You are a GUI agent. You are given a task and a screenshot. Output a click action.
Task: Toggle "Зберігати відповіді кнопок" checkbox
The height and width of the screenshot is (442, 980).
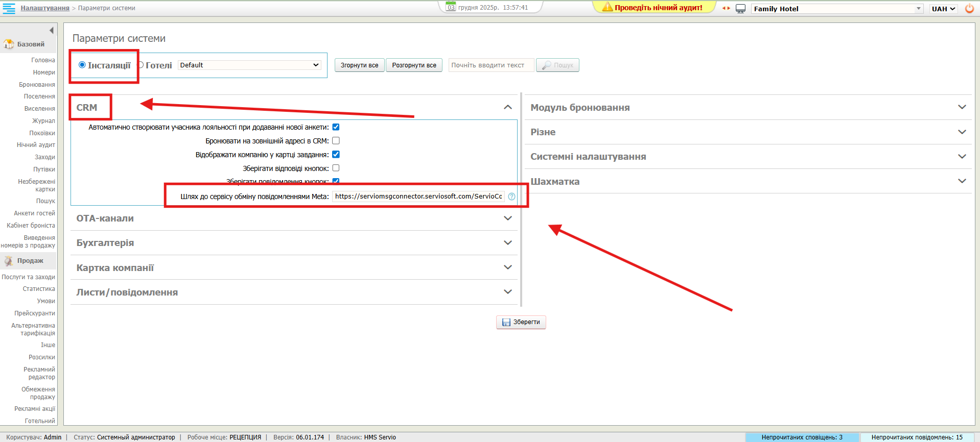click(x=336, y=168)
